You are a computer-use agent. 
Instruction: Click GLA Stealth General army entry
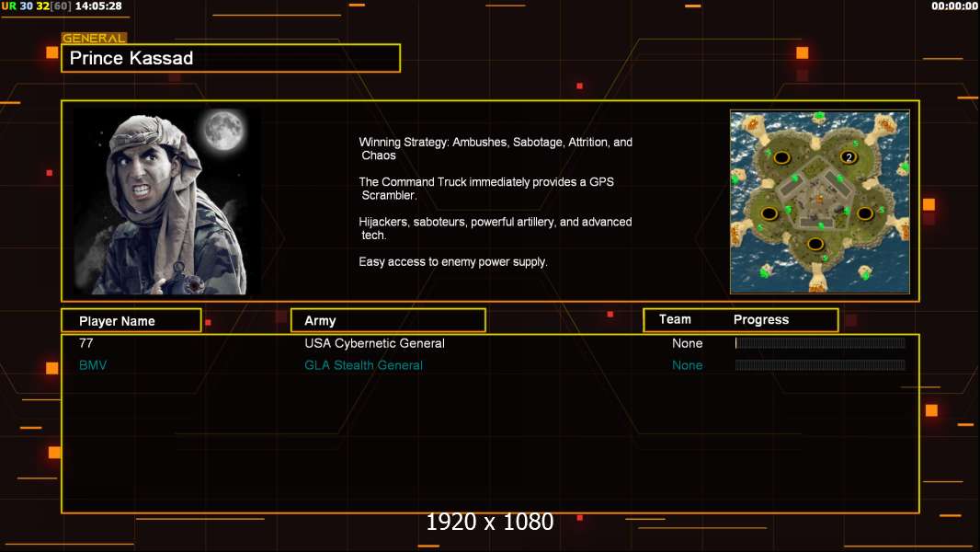(x=363, y=365)
